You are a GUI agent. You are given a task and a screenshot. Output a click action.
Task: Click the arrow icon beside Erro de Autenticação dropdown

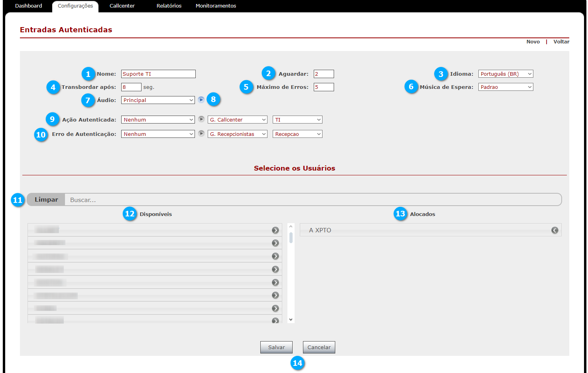201,133
